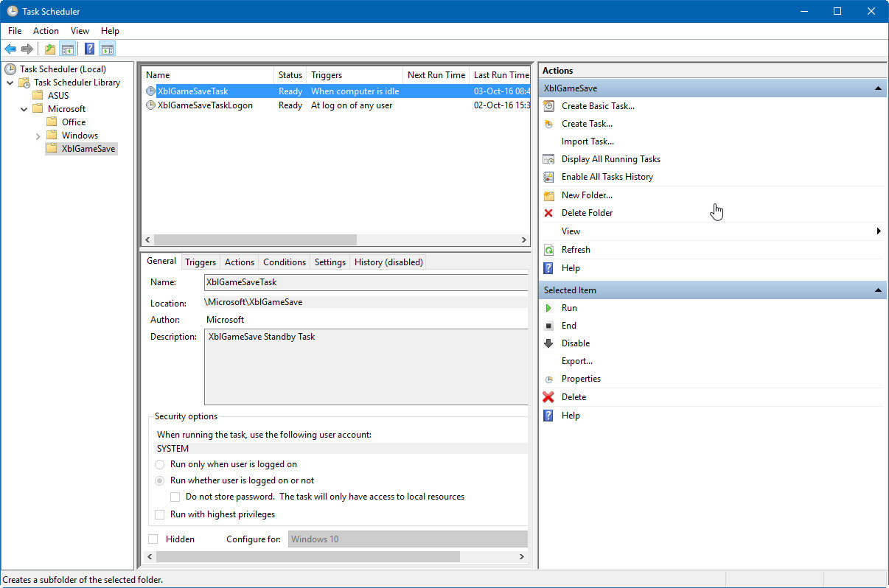The width and height of the screenshot is (889, 588).
Task: Click the Description text box
Action: [x=366, y=367]
